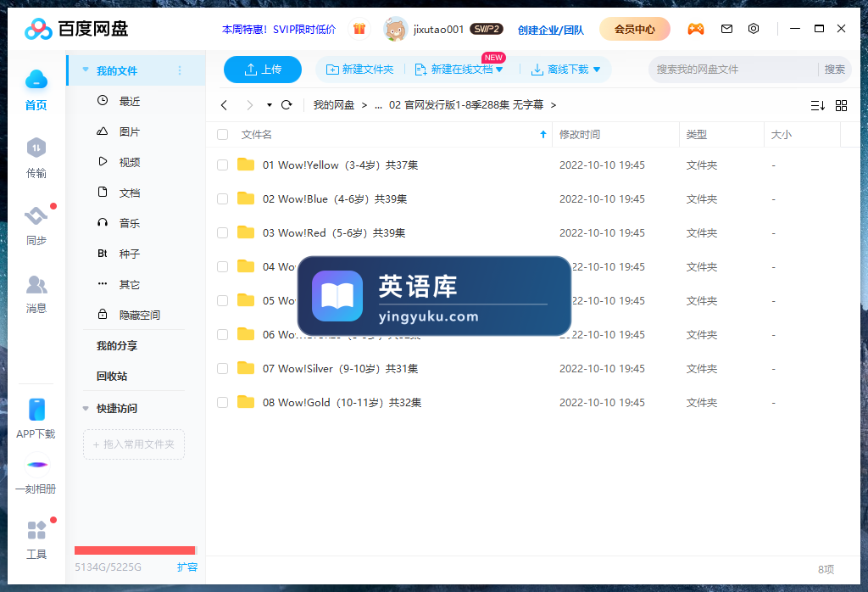Open the 会员中心 button

tap(634, 29)
